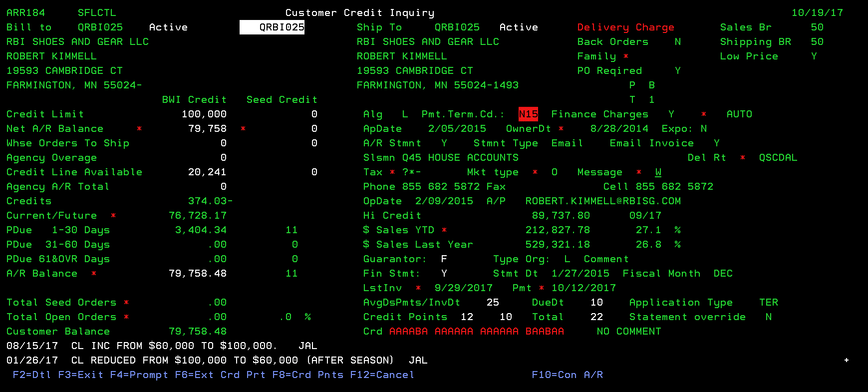Select F10=Con A/R function key
Screen dimensions: 868x392
point(567,375)
